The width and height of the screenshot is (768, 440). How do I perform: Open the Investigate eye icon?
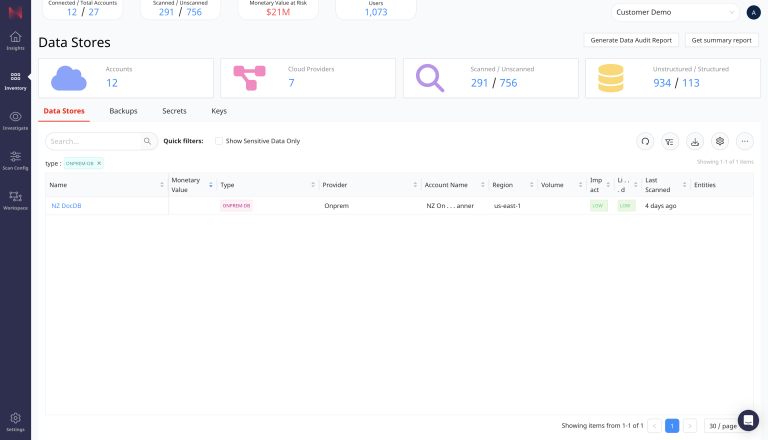click(x=15, y=120)
